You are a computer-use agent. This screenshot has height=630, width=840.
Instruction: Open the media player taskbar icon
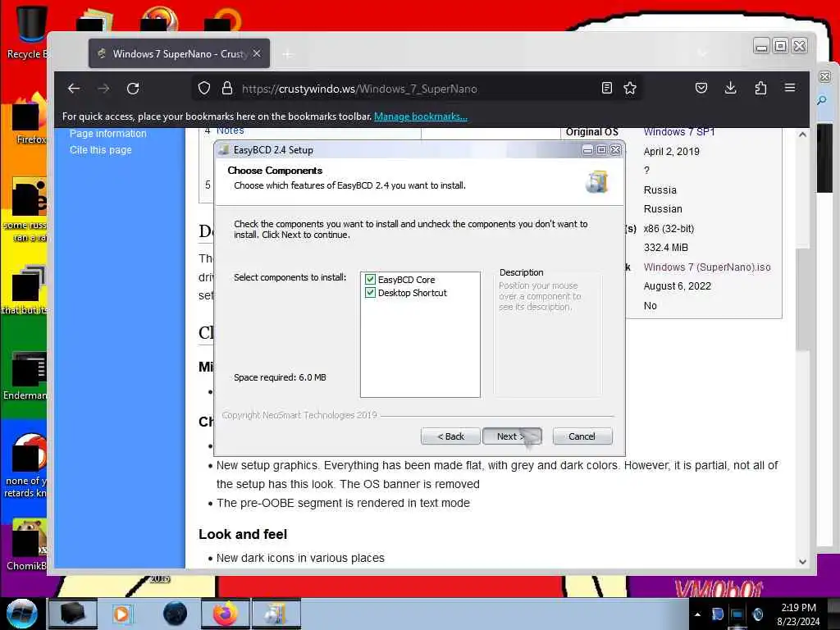121,614
